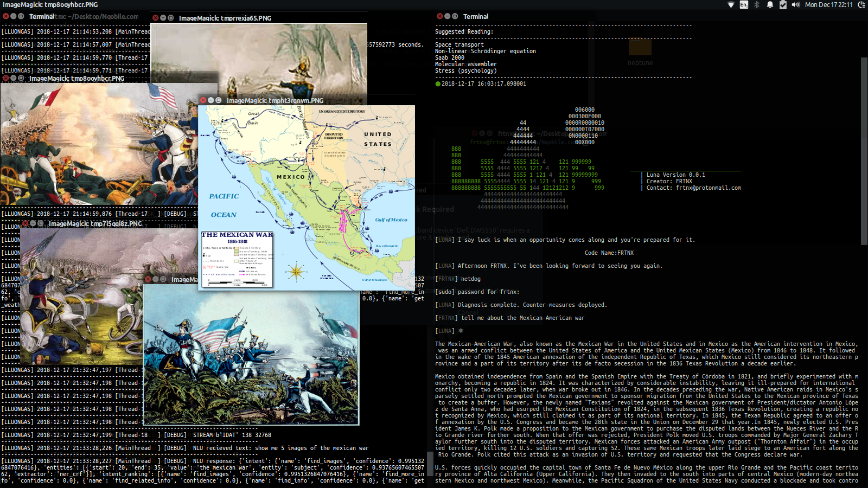Viewport: 868px width, 488px height.
Task: Click the tmp8ooyhbcr.PNG battle painting
Action: point(99,144)
